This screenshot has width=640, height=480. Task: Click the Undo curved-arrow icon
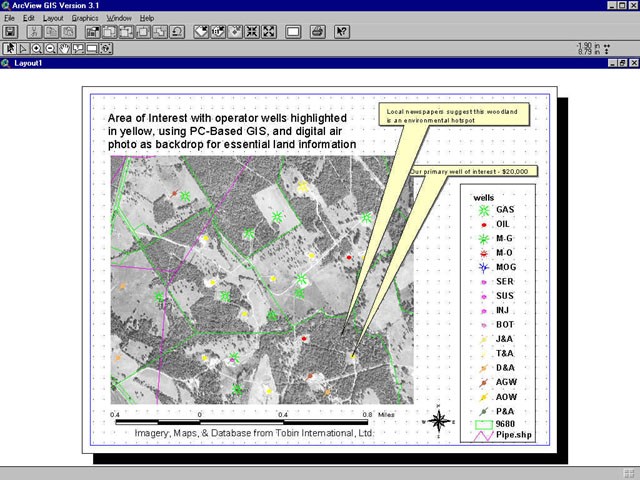coord(177,32)
